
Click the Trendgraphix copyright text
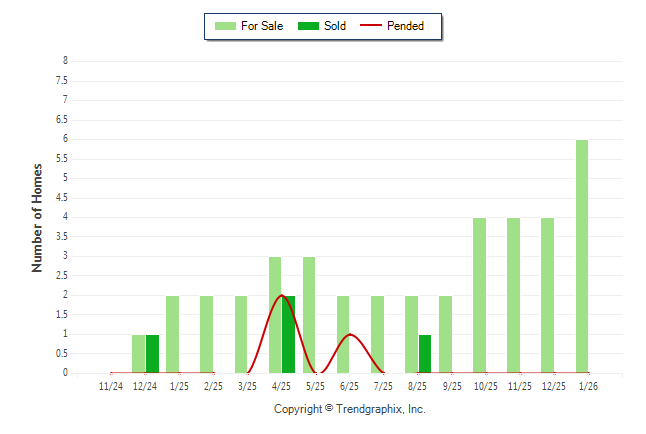[350, 409]
